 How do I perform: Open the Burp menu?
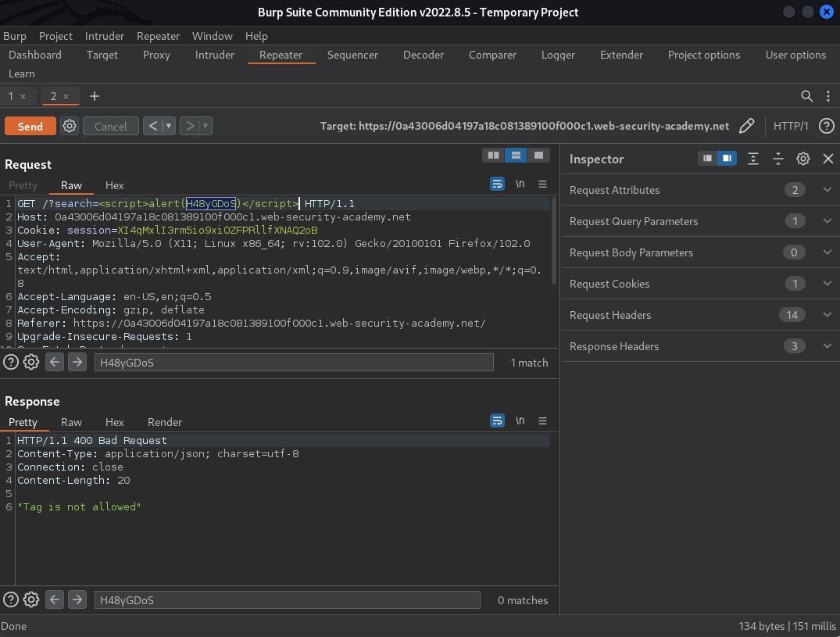coord(15,36)
